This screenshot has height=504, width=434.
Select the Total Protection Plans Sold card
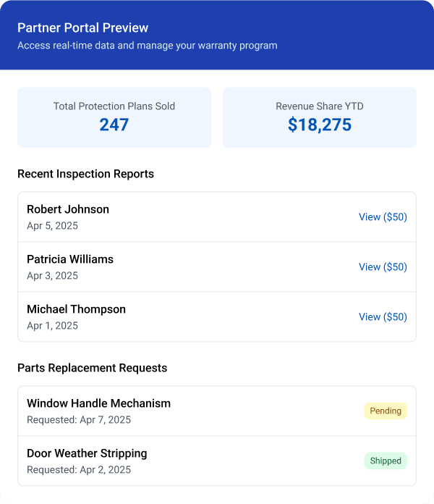114,117
